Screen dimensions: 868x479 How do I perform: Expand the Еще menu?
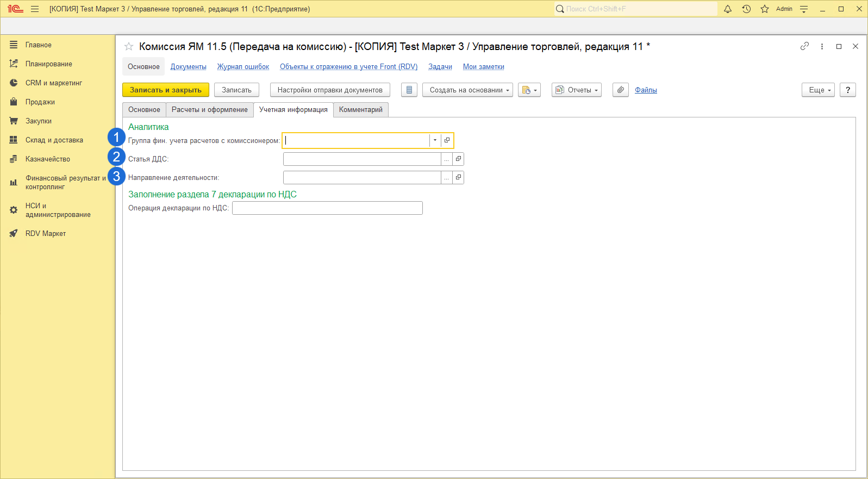[x=818, y=90]
